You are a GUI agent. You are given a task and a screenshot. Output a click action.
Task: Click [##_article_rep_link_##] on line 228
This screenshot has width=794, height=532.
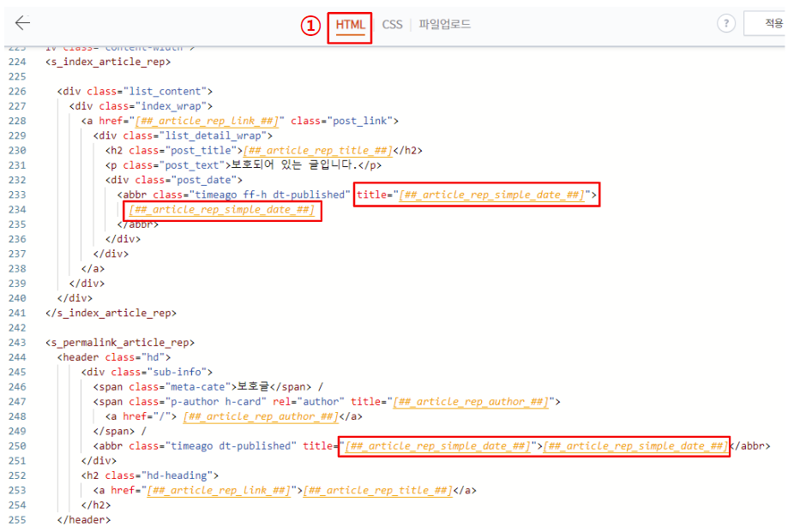point(207,121)
